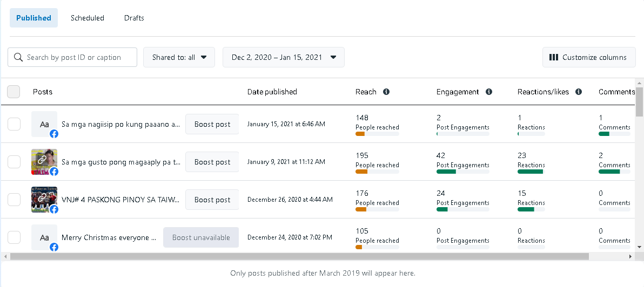Open the Shared to: all dropdown
This screenshot has height=287, width=644.
179,57
